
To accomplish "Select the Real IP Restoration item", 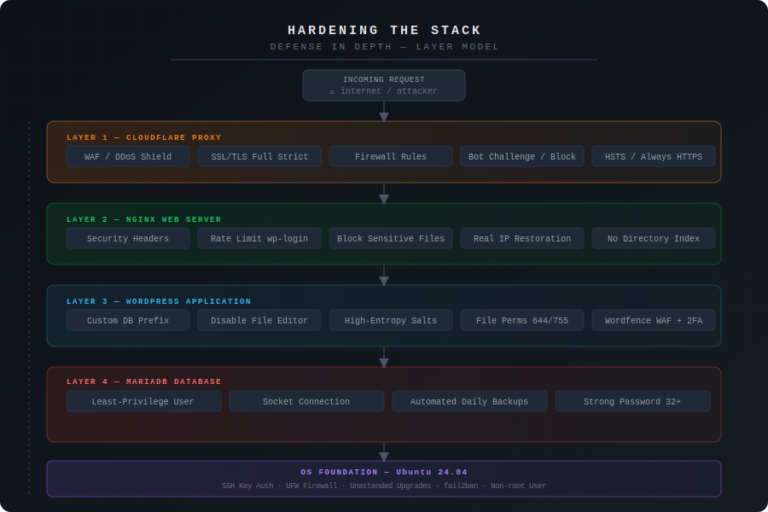I will [x=522, y=239].
